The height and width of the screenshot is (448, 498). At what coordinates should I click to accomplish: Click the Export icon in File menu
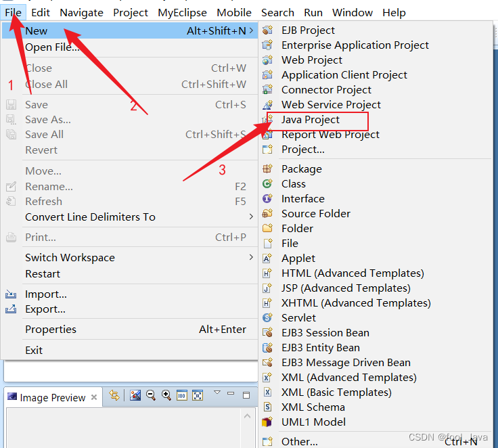11,309
